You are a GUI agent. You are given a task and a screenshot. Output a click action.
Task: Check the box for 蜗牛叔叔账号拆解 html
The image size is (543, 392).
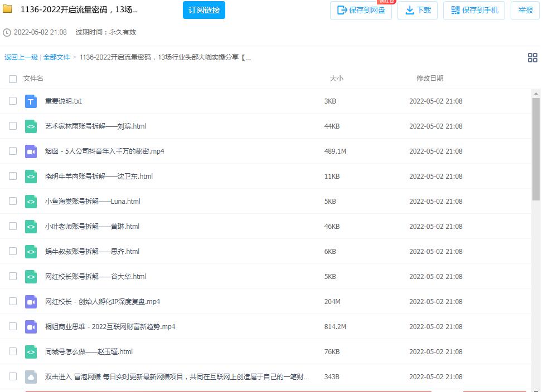point(13,251)
